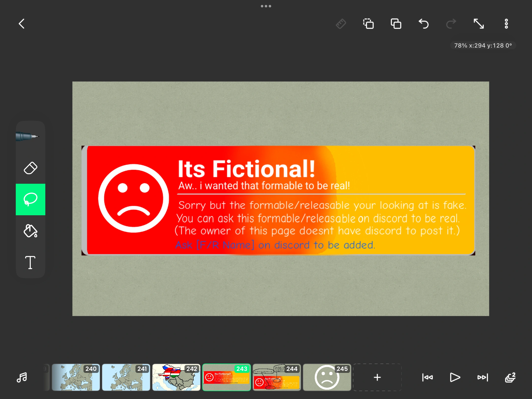The height and width of the screenshot is (399, 532).
Task: Jump to first frame
Action: click(428, 377)
